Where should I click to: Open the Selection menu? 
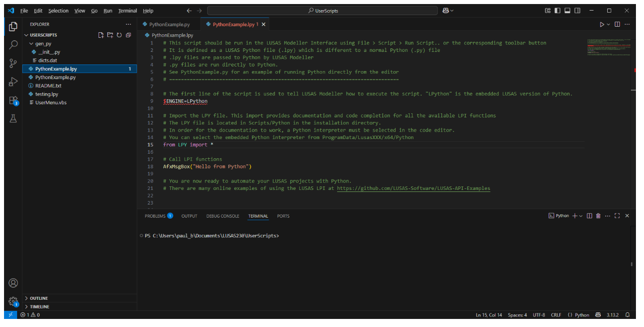coord(58,11)
